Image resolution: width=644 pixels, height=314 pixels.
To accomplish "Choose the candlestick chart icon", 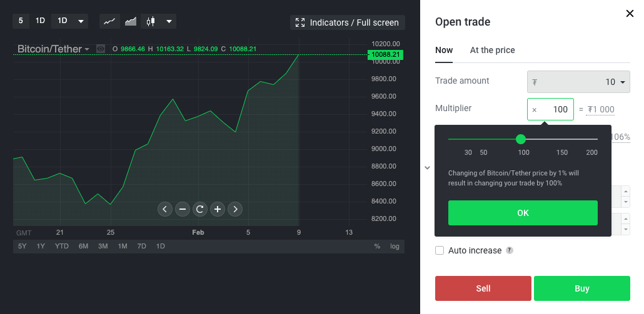I will click(151, 21).
